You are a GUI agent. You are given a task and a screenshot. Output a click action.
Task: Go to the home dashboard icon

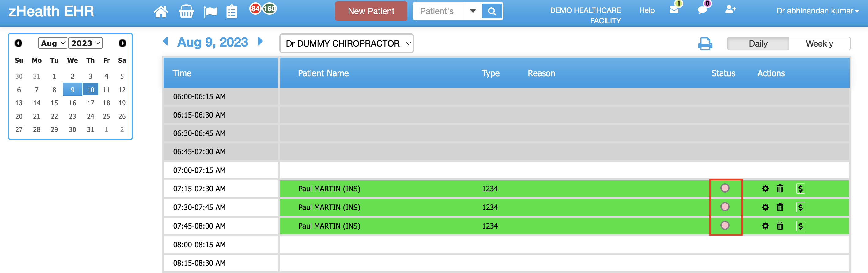160,12
